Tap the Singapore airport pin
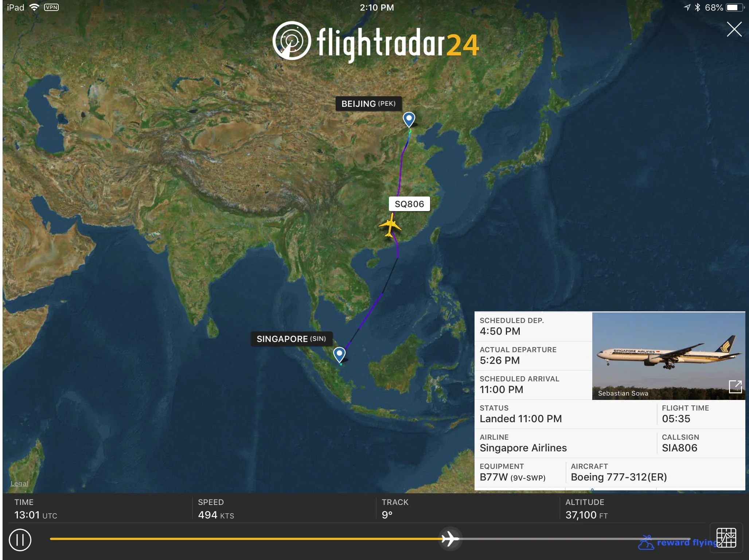The height and width of the screenshot is (560, 749). tap(339, 354)
